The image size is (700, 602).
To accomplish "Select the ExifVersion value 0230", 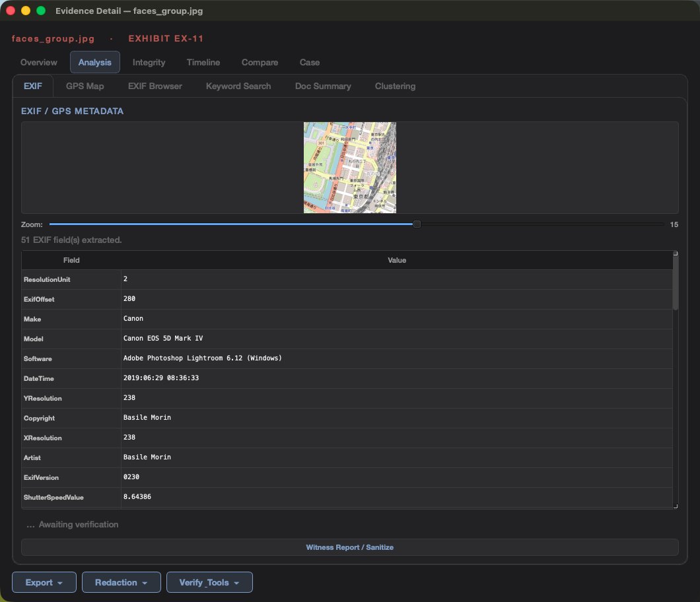I will [397, 477].
